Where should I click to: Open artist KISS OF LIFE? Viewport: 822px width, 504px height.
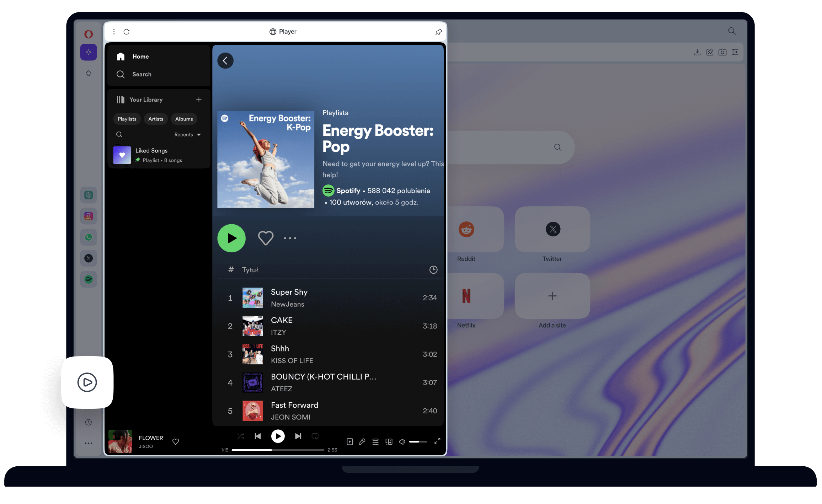pos(292,361)
